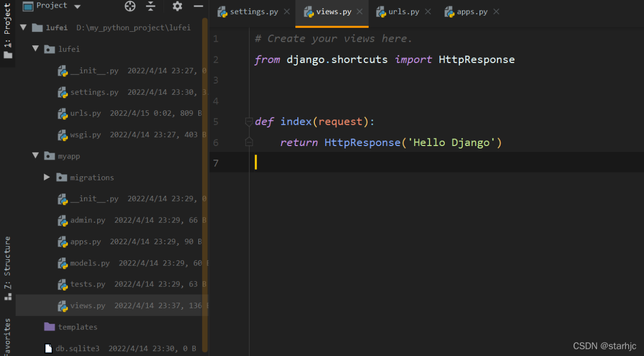
Task: Click the python file icon beside wsgi.py
Action: 62,135
